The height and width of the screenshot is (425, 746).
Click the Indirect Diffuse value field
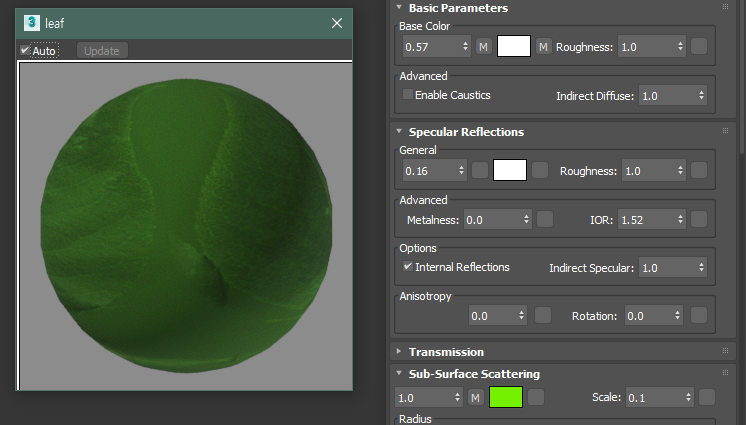click(x=666, y=96)
